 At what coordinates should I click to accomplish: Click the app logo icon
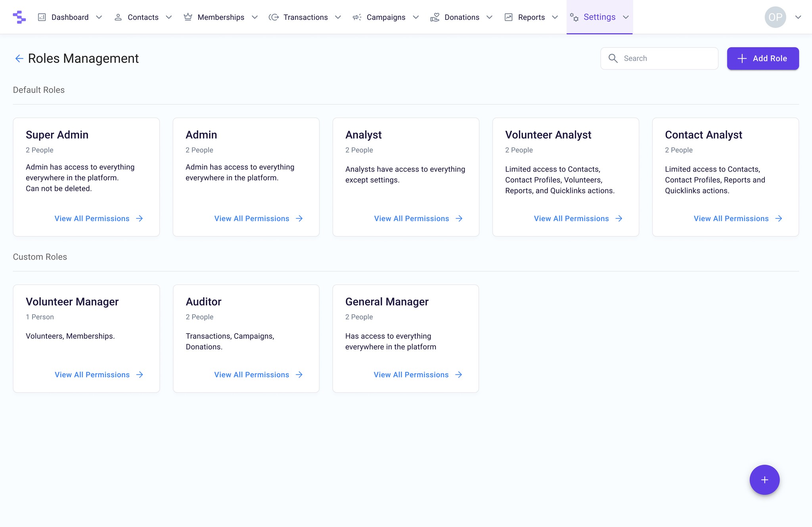(x=19, y=17)
